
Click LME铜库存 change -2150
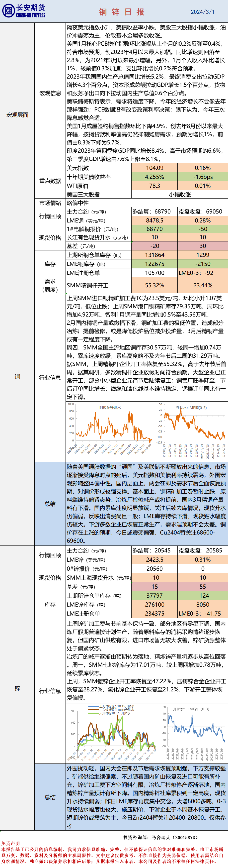203,264
